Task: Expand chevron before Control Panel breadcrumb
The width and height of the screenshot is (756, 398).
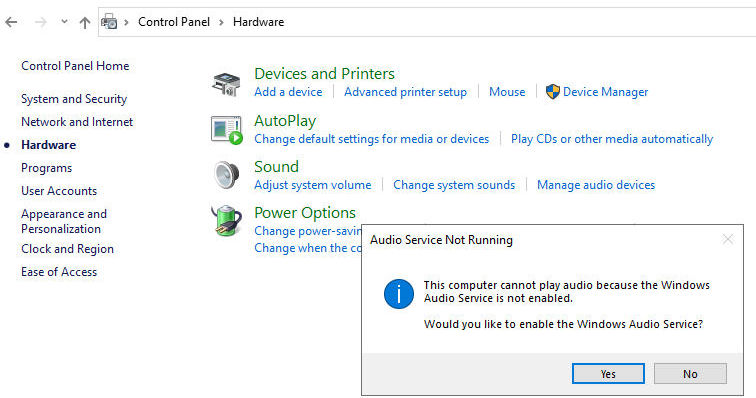Action: [x=126, y=22]
